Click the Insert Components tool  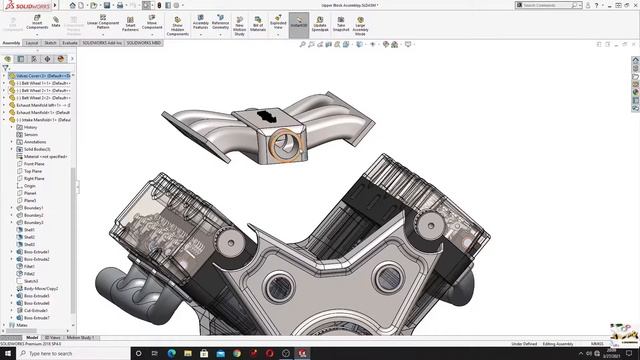tap(37, 22)
